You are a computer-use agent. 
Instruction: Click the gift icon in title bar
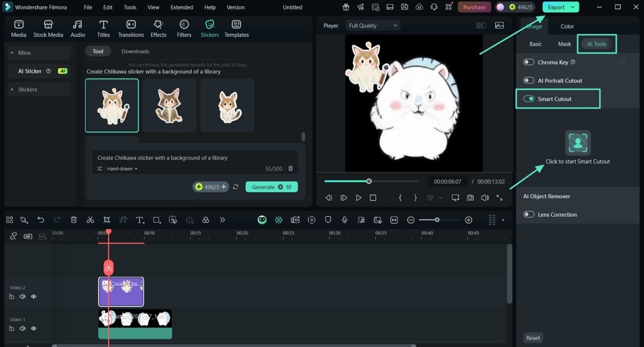point(345,7)
